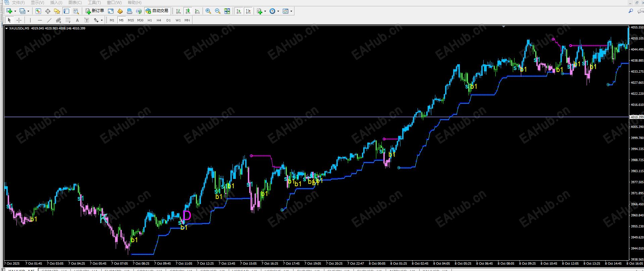
Task: Click the 4055.550 price scale label
Action: point(637,27)
